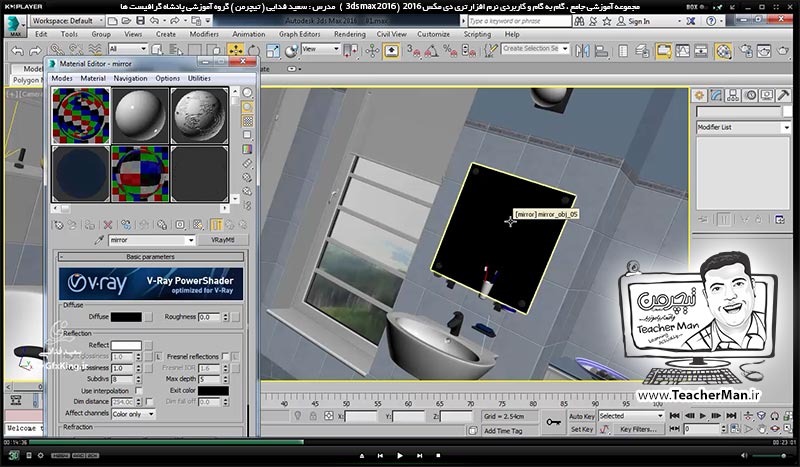Select the Rotate tool in main toolbar

click(254, 51)
